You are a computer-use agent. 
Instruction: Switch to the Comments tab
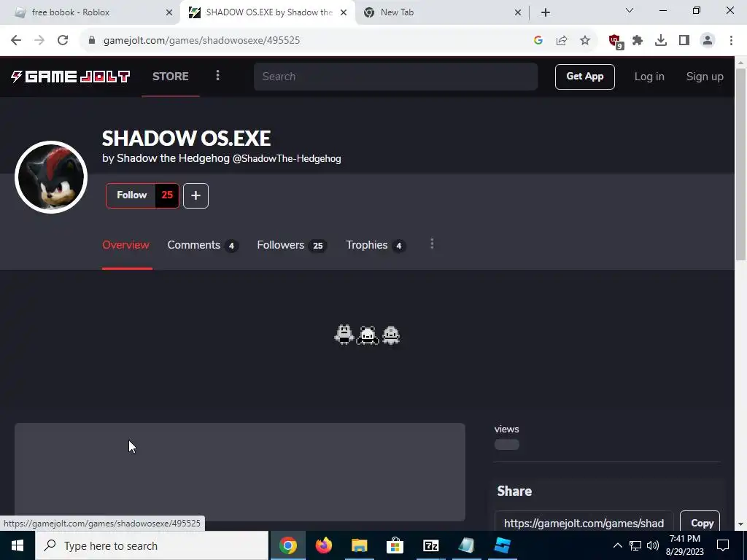203,245
